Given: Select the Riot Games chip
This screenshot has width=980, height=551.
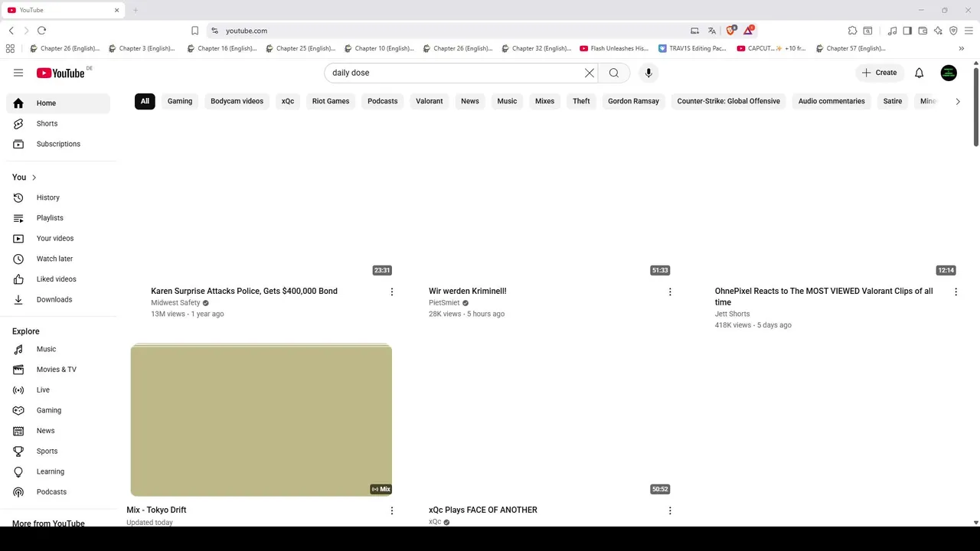Looking at the screenshot, I should [331, 101].
